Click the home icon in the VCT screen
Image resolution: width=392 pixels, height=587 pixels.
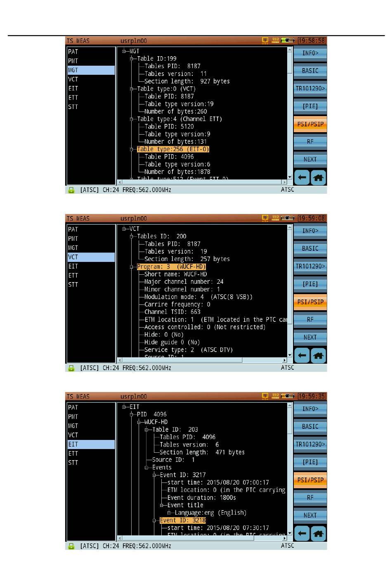(318, 355)
